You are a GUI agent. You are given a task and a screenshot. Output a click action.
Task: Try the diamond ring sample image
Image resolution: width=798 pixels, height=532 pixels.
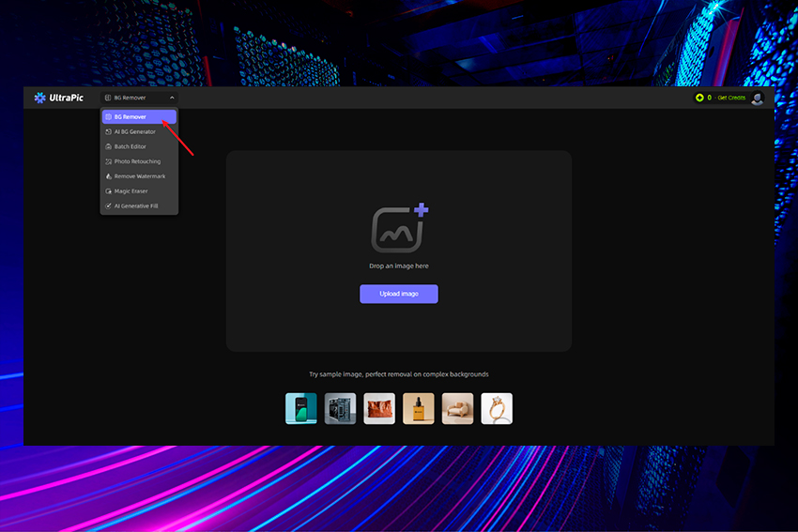tap(497, 408)
